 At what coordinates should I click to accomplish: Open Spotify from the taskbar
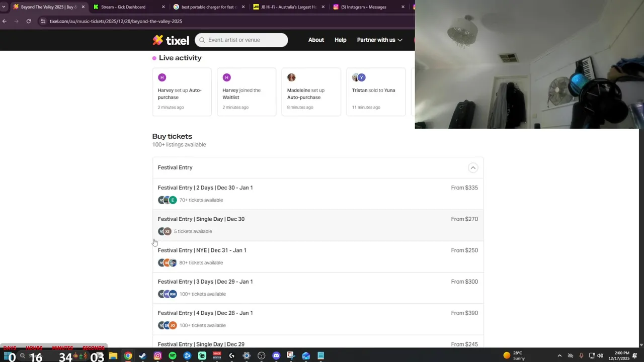(x=173, y=355)
